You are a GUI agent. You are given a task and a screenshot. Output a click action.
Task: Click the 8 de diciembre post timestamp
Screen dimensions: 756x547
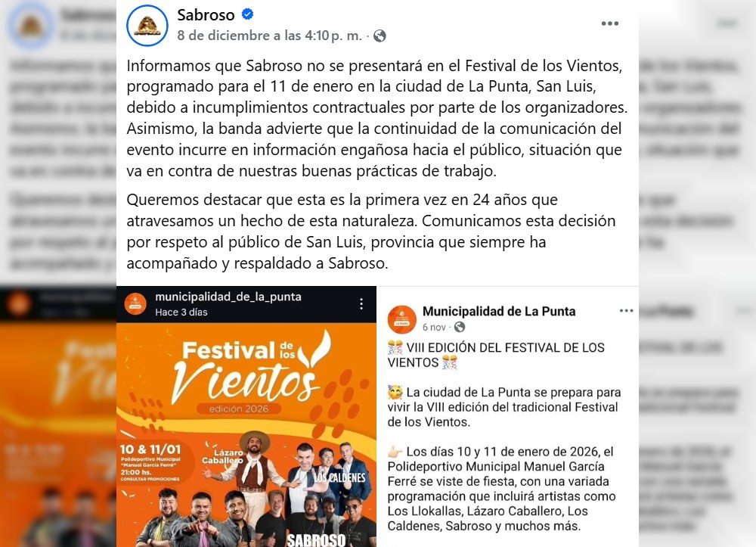269,36
